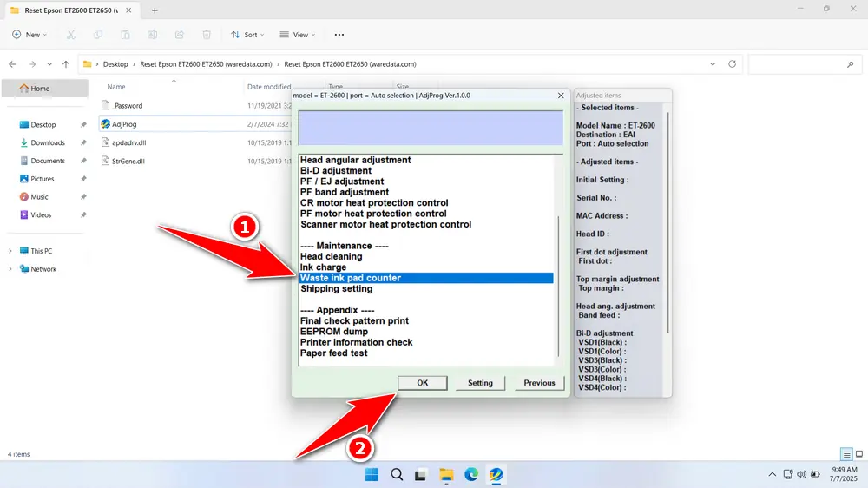Select EEPROM dump list item
The height and width of the screenshot is (488, 868).
pos(334,332)
